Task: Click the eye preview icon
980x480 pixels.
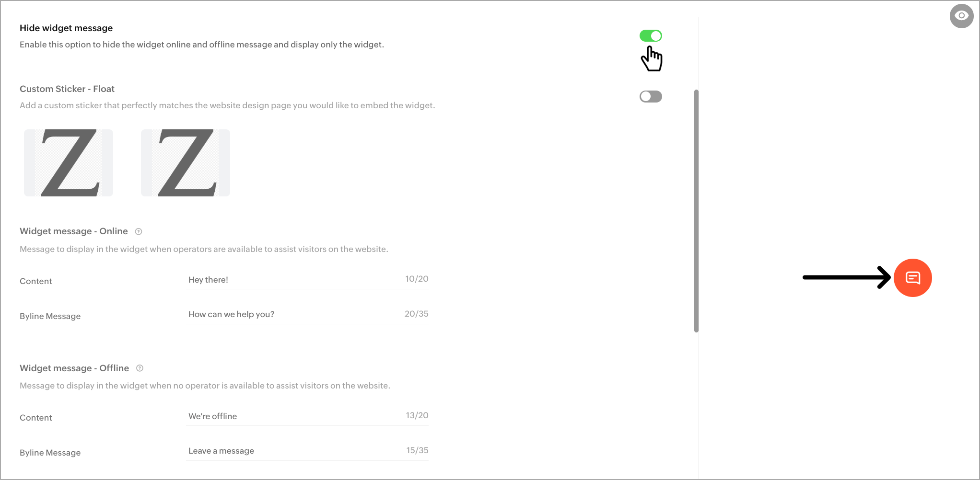Action: [x=961, y=16]
